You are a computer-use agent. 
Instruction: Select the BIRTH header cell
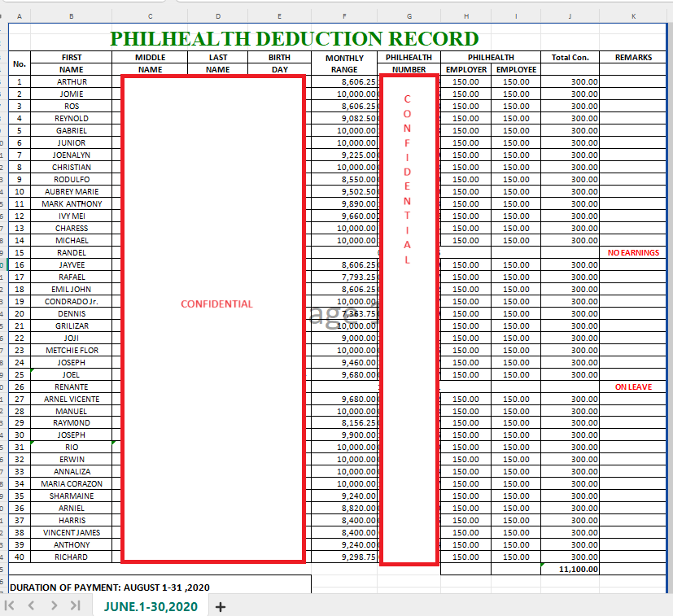pos(279,58)
